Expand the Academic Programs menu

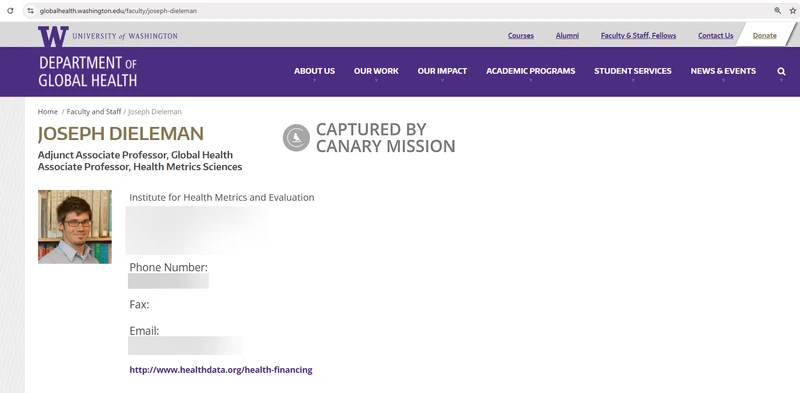pyautogui.click(x=531, y=71)
